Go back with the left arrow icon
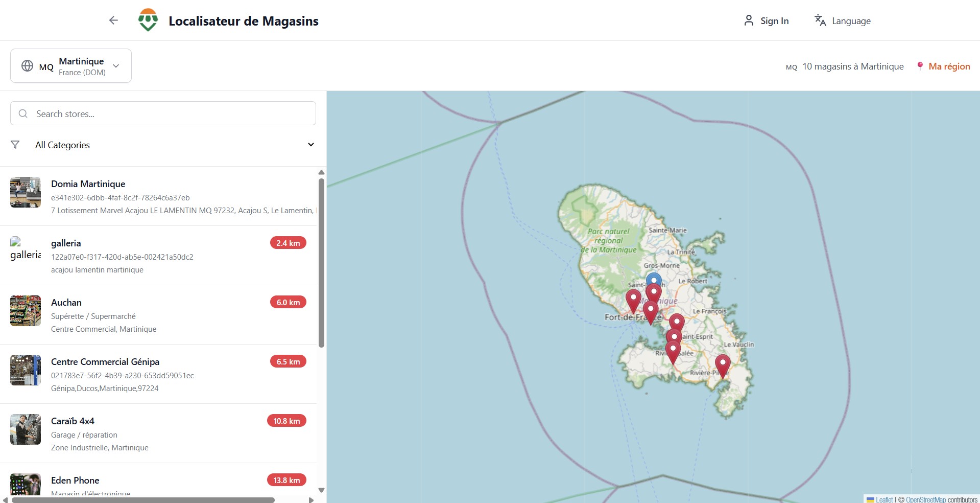Viewport: 980px width, 503px height. (x=113, y=20)
